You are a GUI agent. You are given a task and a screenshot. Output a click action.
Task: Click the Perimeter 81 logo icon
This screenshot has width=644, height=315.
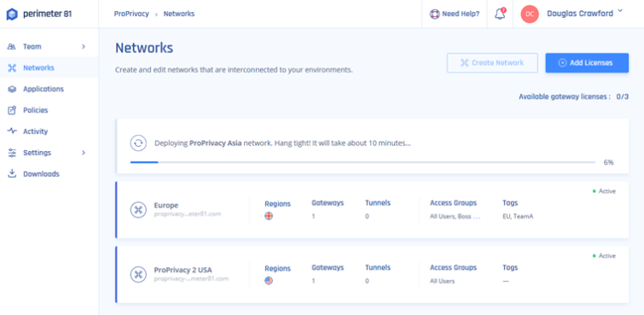pos(12,15)
